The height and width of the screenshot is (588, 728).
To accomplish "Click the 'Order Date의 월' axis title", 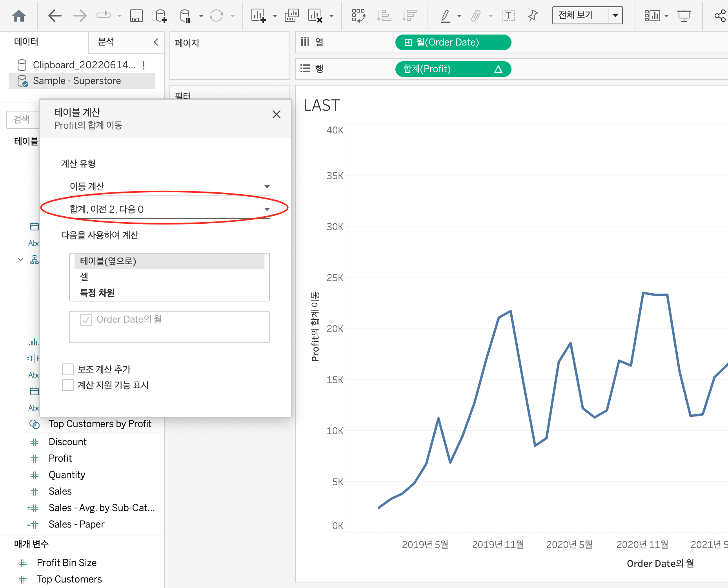I will [661, 564].
